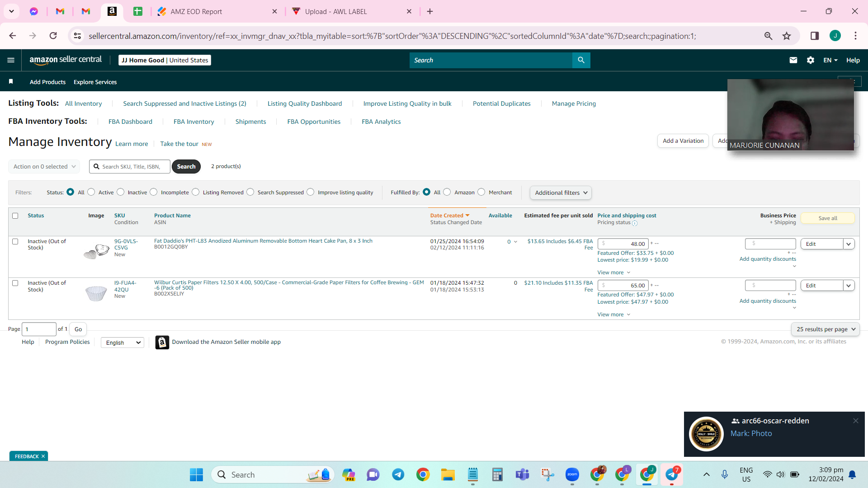
Task: Click the magnifier search button in header
Action: tap(581, 60)
